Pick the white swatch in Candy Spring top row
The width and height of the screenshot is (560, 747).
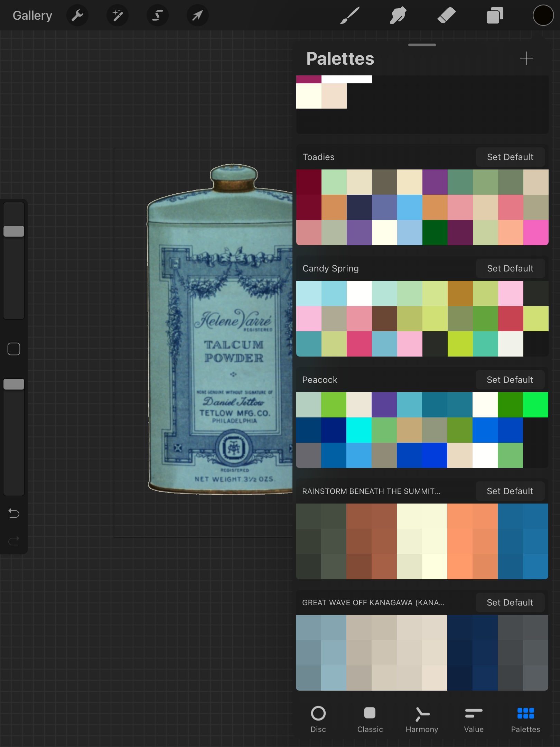click(x=359, y=293)
